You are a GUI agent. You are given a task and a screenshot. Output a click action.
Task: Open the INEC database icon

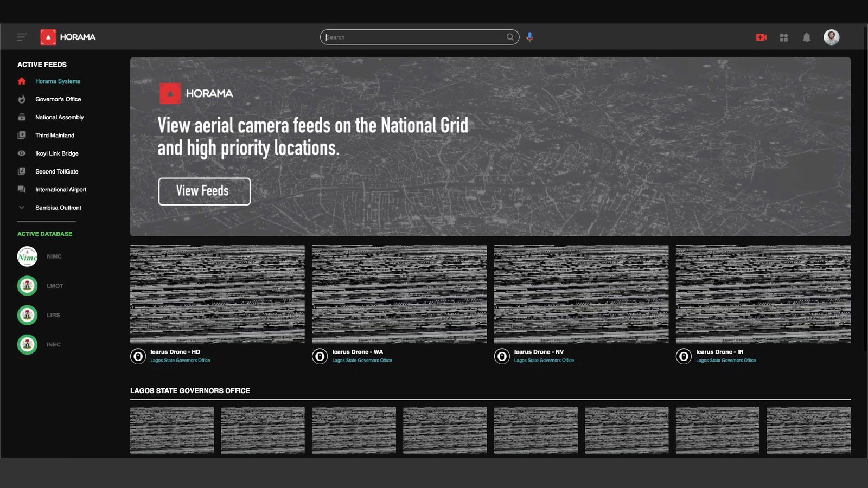pyautogui.click(x=27, y=344)
